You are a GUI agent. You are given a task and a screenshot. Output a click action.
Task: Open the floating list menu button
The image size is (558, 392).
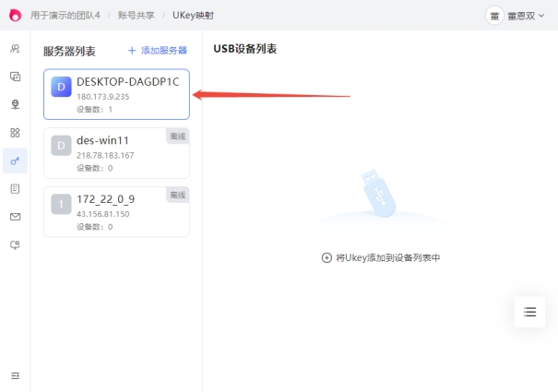(x=529, y=312)
